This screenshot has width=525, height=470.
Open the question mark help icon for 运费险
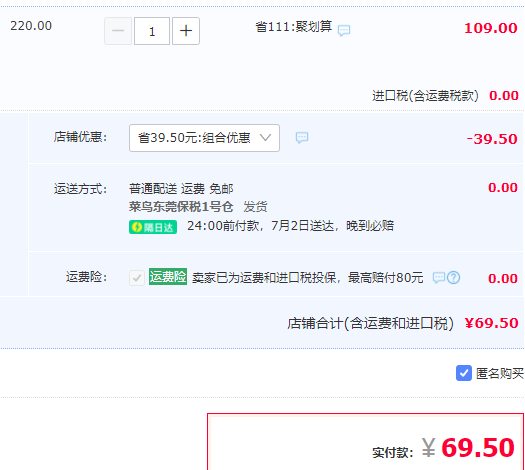[453, 278]
